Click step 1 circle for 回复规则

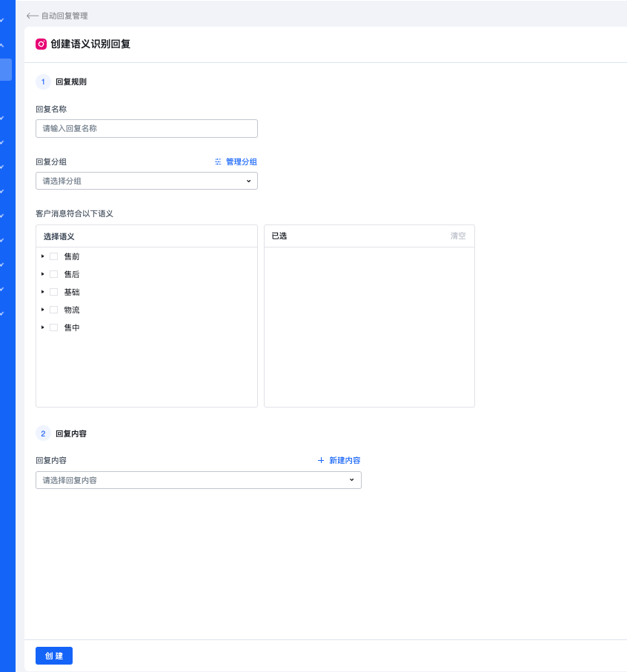click(43, 81)
